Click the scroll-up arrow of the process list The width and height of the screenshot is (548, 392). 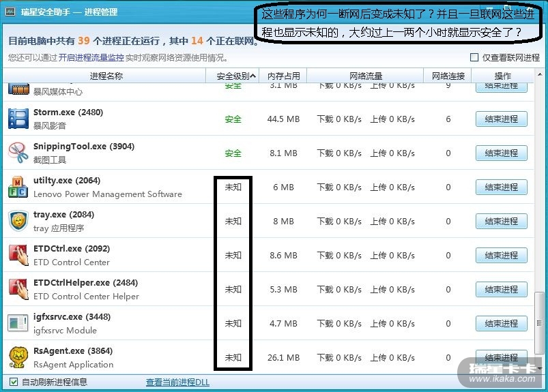coord(540,74)
